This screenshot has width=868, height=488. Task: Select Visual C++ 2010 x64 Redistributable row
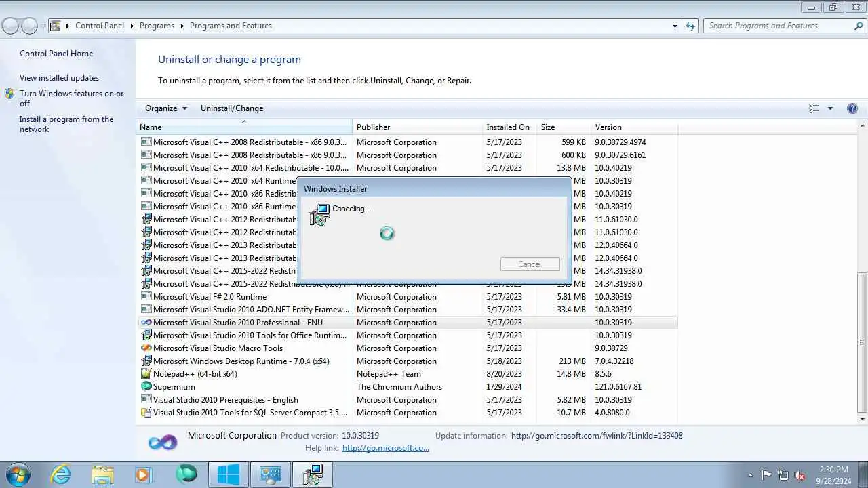coord(407,168)
